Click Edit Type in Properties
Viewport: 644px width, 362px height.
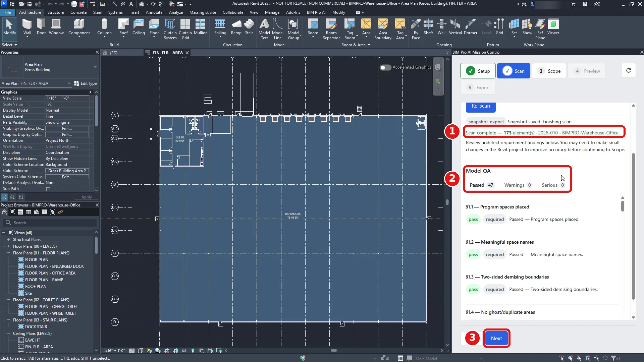tap(86, 83)
